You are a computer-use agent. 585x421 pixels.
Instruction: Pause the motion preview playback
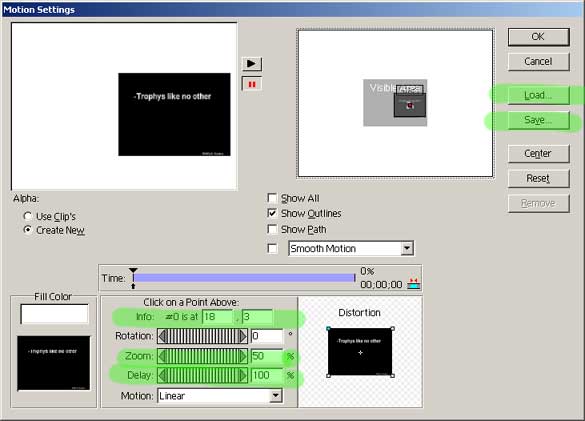[x=252, y=84]
